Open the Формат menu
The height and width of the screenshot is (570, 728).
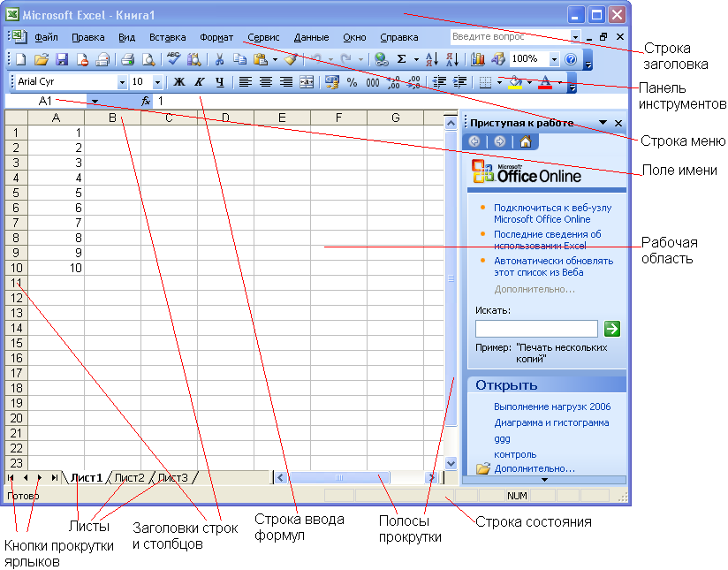click(216, 37)
